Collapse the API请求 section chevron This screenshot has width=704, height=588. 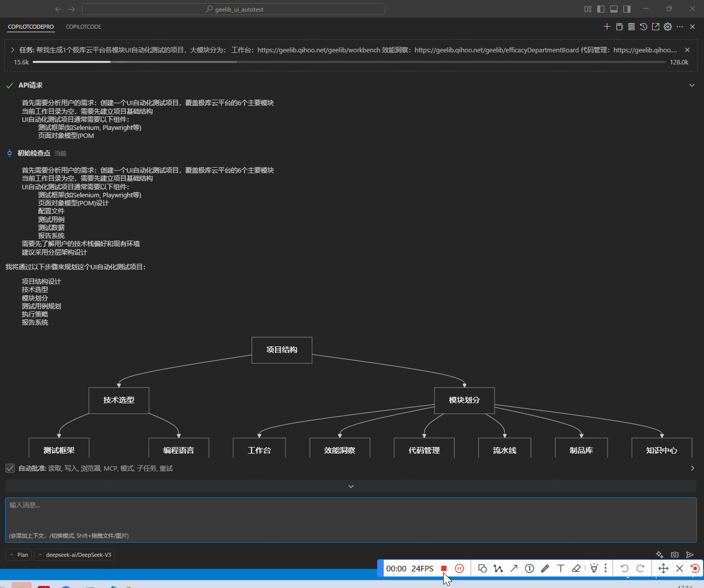[x=692, y=86]
